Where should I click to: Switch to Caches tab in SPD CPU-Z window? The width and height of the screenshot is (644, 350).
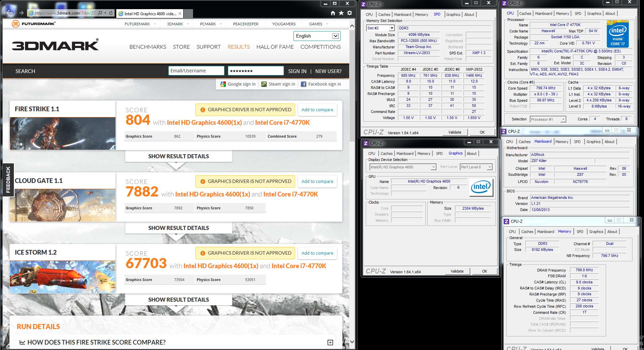click(x=384, y=15)
